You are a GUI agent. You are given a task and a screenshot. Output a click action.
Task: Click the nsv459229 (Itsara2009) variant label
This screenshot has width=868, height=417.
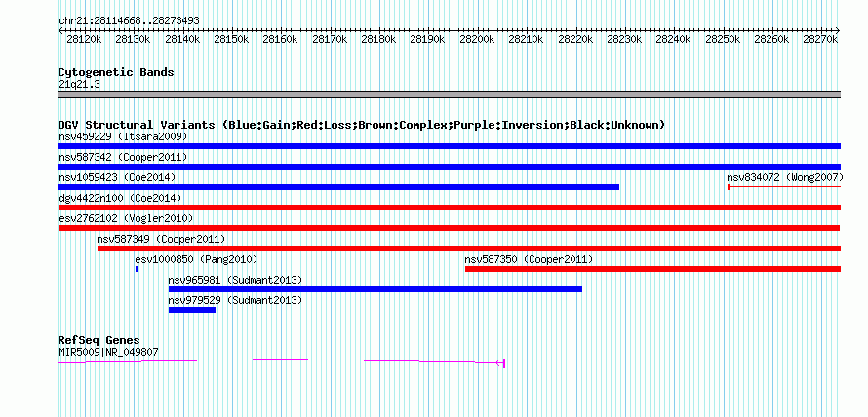123,136
